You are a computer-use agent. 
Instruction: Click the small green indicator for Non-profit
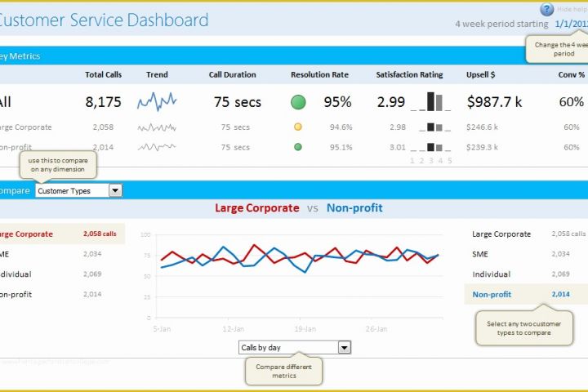[x=298, y=147]
